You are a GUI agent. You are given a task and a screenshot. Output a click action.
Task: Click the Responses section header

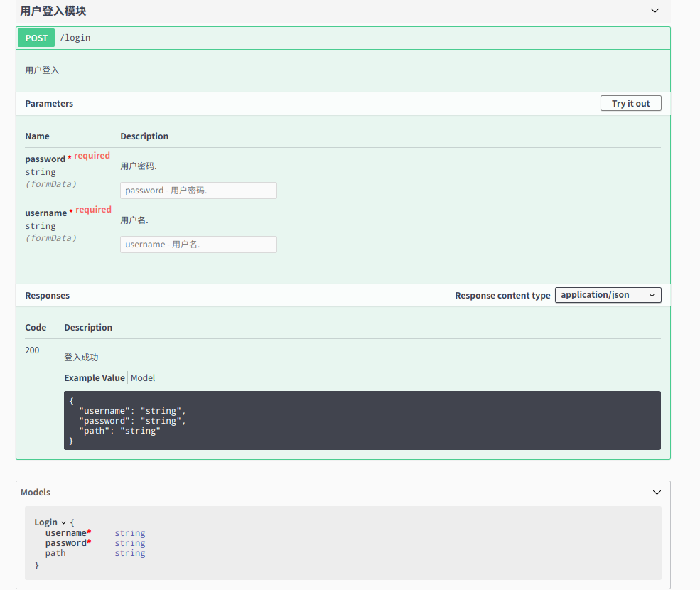pyautogui.click(x=48, y=295)
